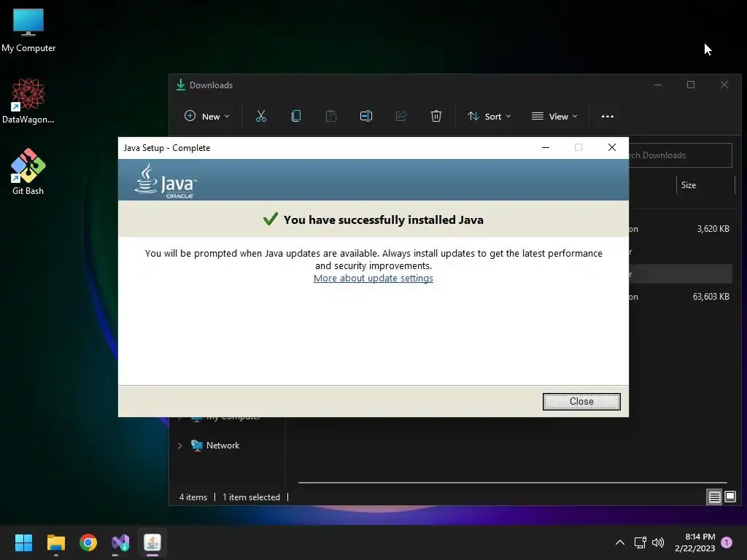Image resolution: width=747 pixels, height=560 pixels.
Task: Close the Java Setup completion dialog
Action: pyautogui.click(x=581, y=402)
